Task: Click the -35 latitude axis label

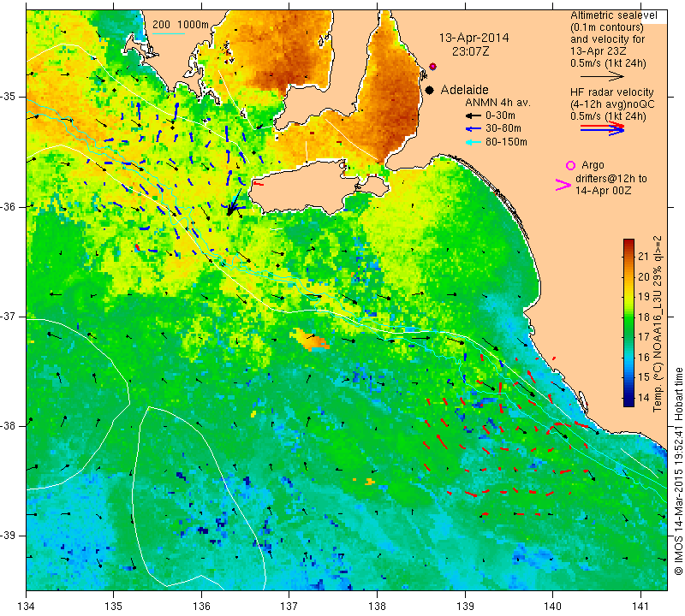Action: tap(9, 97)
